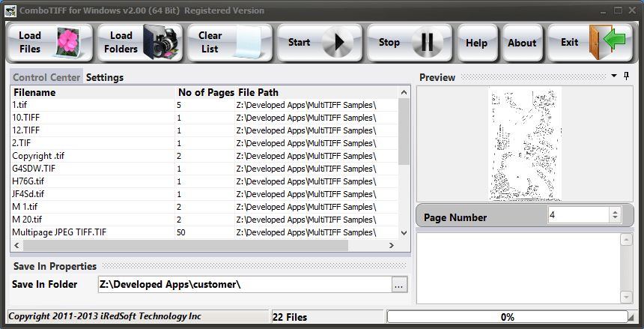Increase the Page Number with up arrow
The height and width of the screenshot is (329, 644).
pyautogui.click(x=615, y=212)
